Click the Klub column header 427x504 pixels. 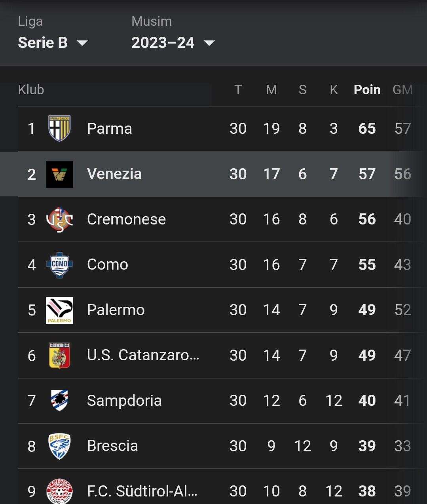pos(31,90)
